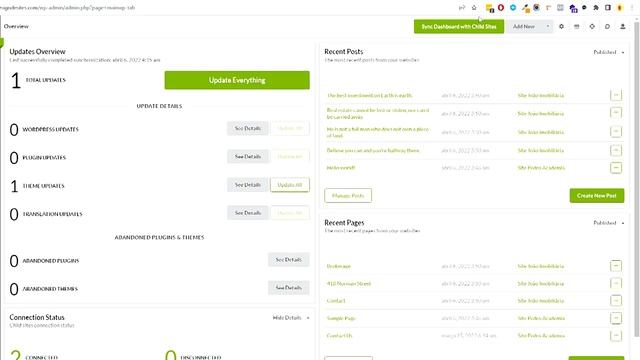
Task: Click the table-like icon next to the gear
Action: 576,27
